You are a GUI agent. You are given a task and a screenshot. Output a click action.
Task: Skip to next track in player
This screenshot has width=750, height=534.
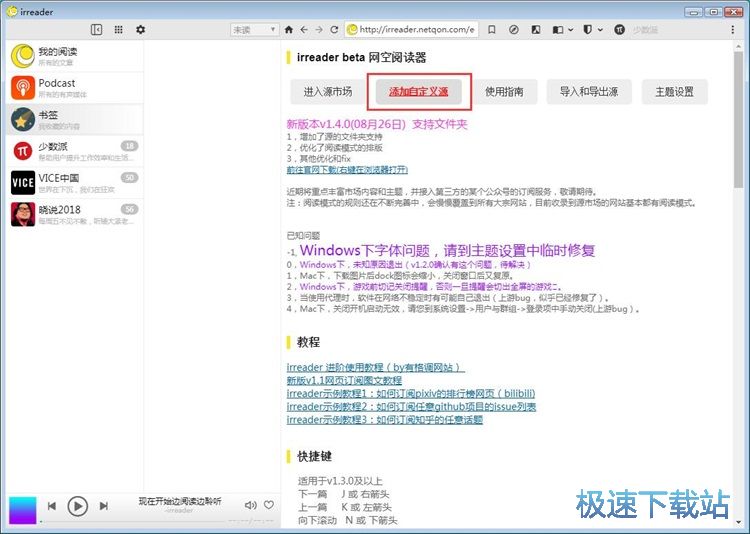pyautogui.click(x=103, y=506)
